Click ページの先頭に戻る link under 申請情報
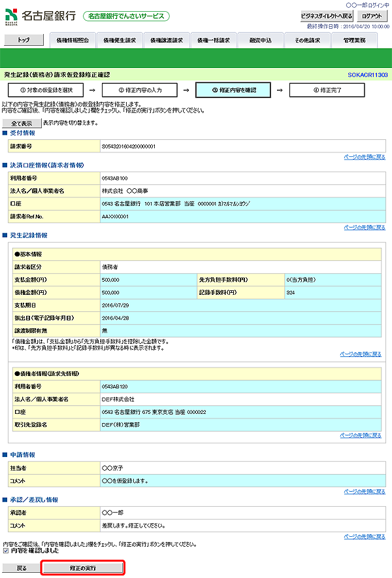This screenshot has height=578, width=392. (x=365, y=492)
